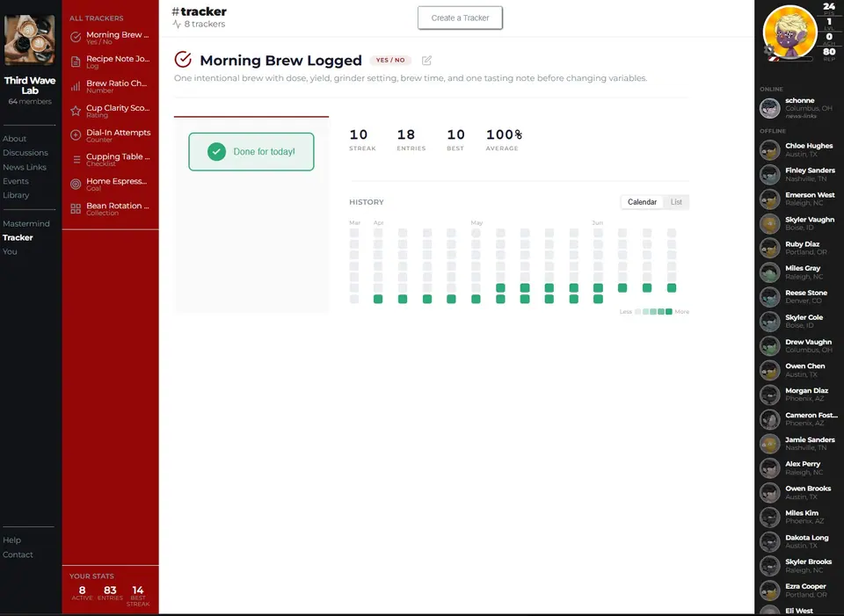Screen dimensions: 844x616
Task: Open the You section
Action: 10,252
